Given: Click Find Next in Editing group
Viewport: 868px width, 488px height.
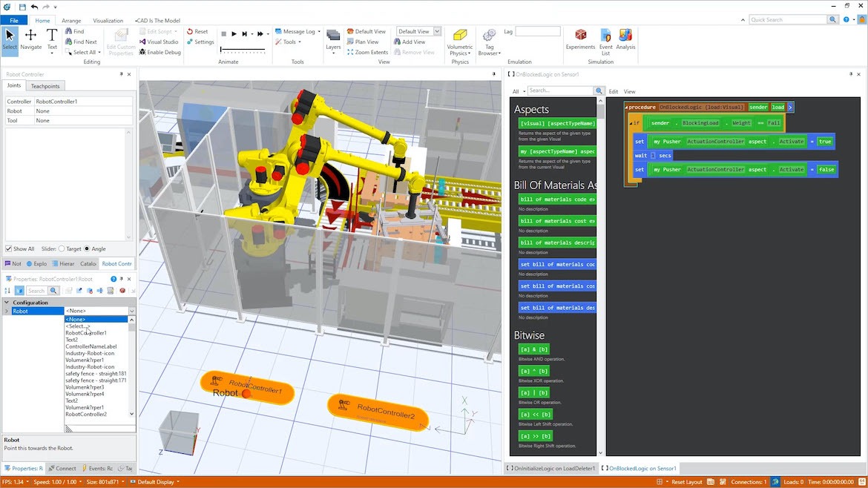Looking at the screenshot, I should [x=81, y=42].
